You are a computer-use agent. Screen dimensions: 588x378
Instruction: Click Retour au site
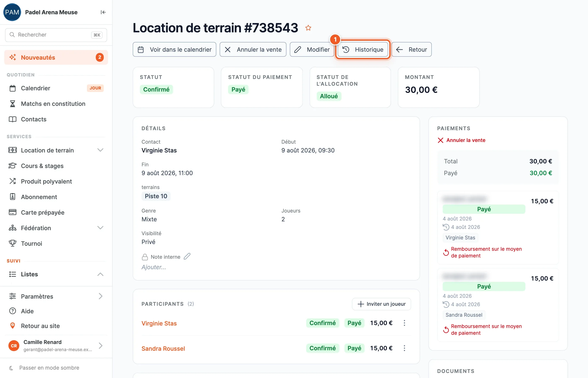tap(56, 326)
